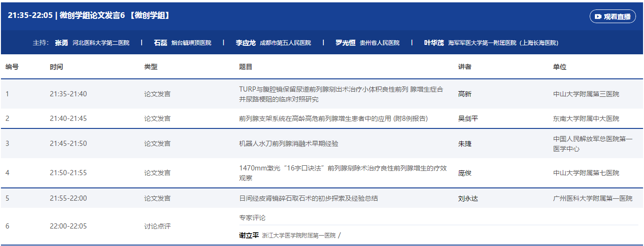
Task: Click speaker name 刘永达
Action: [x=468, y=198]
